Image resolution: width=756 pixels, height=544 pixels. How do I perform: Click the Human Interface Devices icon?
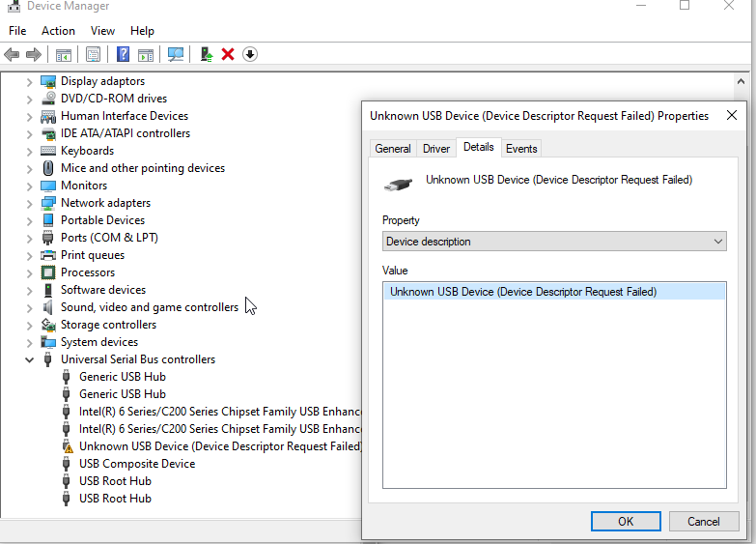point(48,116)
